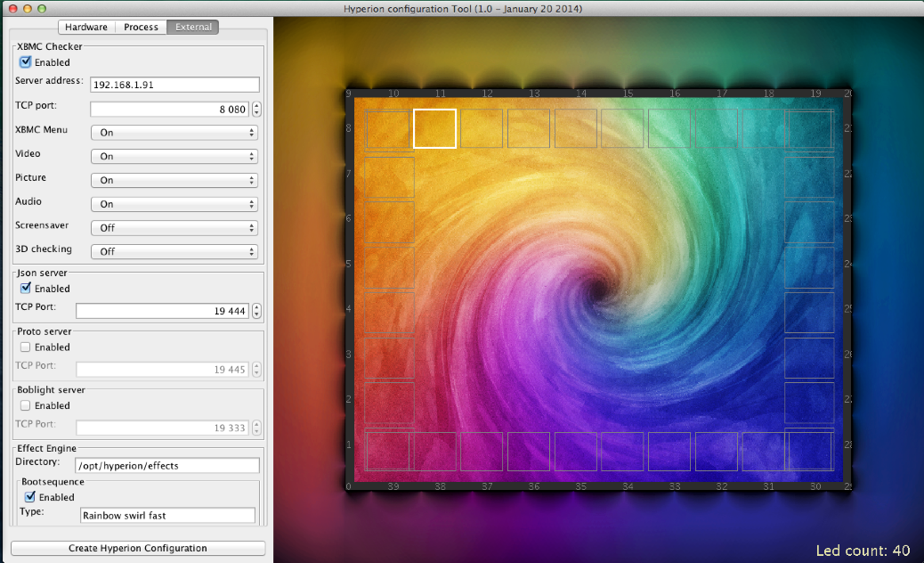This screenshot has height=563, width=924.
Task: Enable the Boblight server checkbox
Action: click(x=25, y=405)
